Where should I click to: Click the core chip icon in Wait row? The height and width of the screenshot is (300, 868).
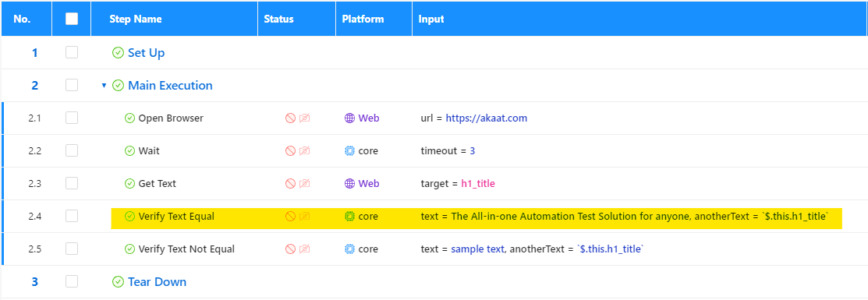point(349,150)
